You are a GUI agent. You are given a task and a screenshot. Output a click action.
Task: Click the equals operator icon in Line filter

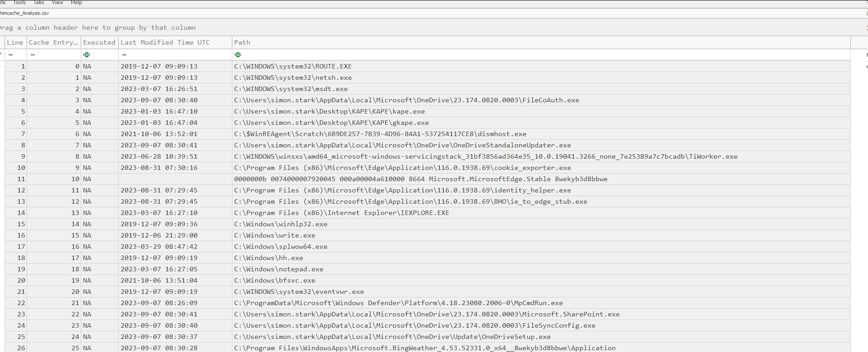pos(10,55)
